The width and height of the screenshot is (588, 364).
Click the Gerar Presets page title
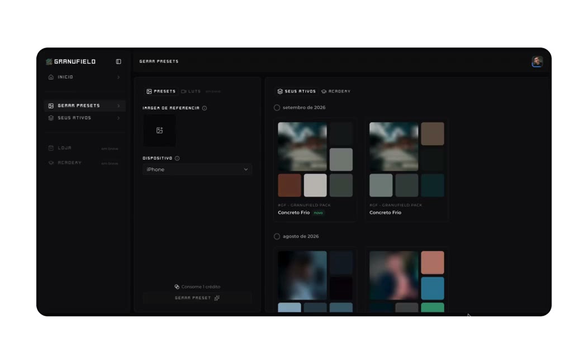point(159,61)
